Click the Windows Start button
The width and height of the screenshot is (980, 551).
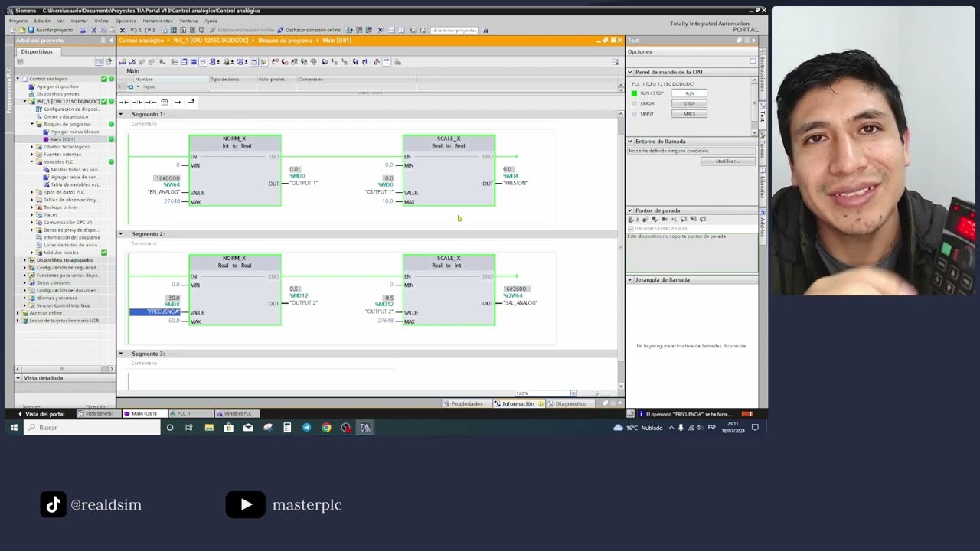tap(13, 428)
